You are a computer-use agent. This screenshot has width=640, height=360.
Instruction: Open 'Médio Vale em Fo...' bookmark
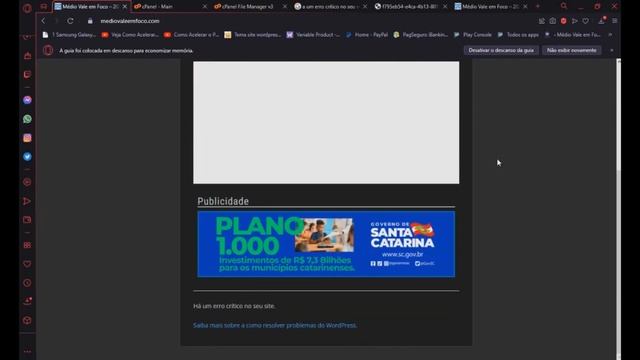(573, 35)
